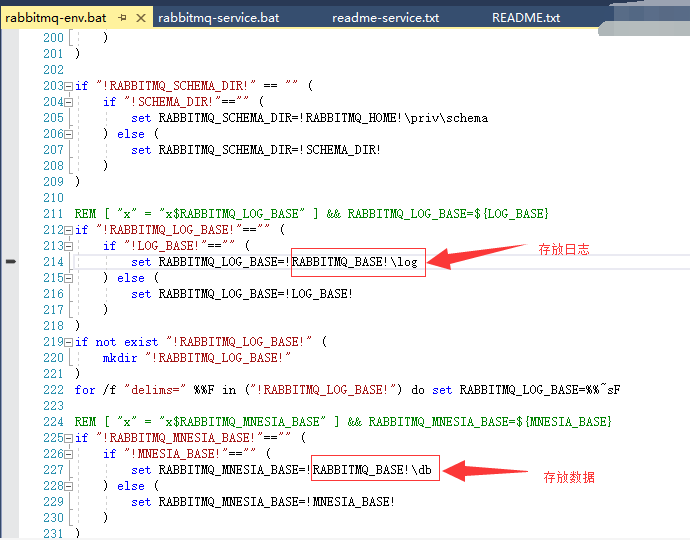Collapse the code block at line 226
This screenshot has width=690, height=540.
pos(68,454)
